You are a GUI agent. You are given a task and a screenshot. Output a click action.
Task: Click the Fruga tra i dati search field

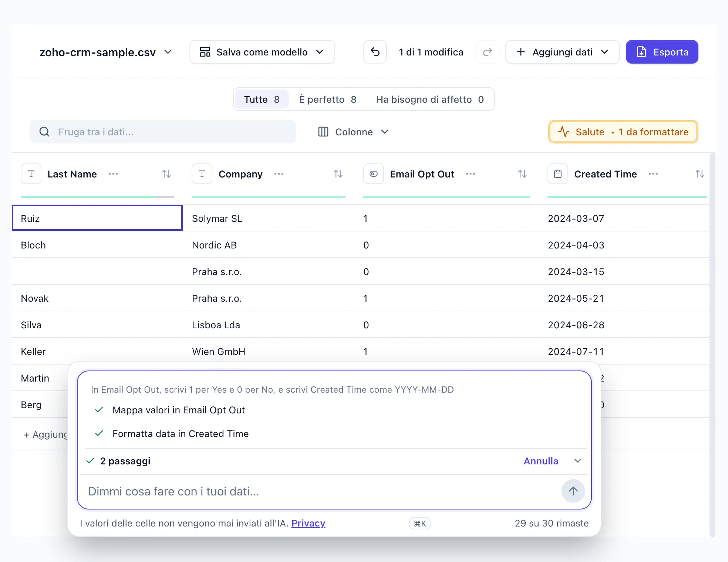point(163,132)
